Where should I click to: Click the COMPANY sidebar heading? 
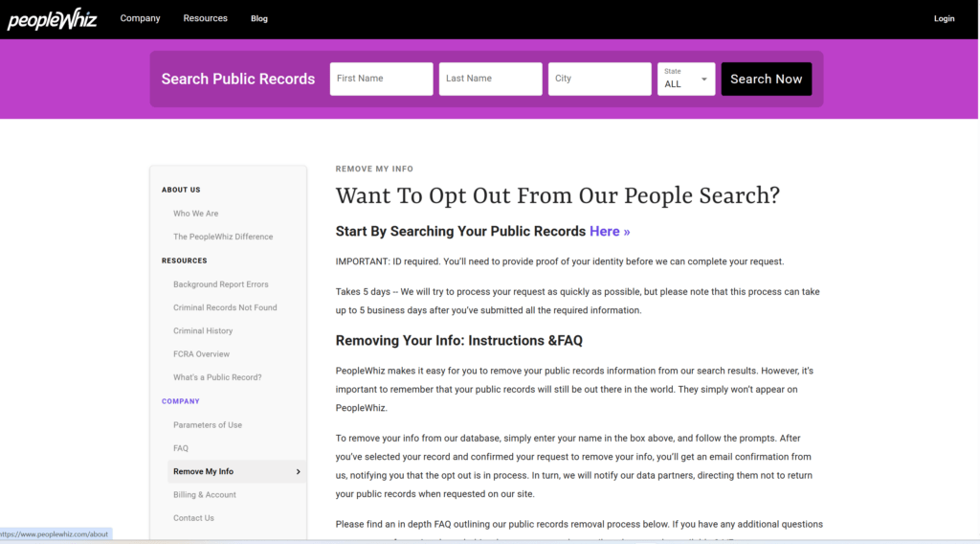point(181,401)
